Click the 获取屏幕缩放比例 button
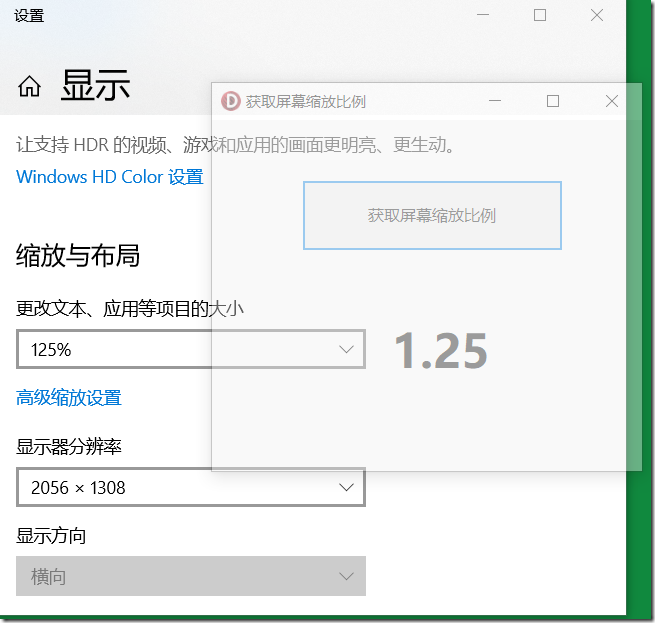 coord(432,216)
